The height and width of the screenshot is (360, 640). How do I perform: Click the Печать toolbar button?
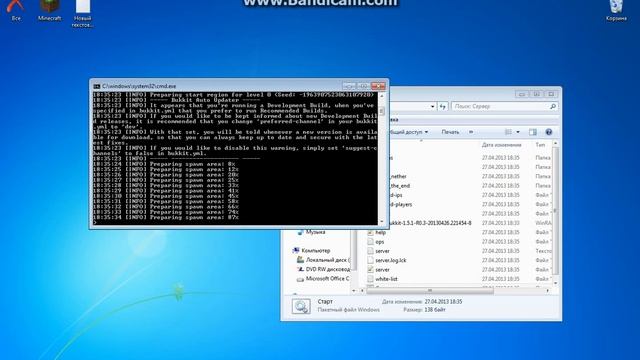(450, 132)
